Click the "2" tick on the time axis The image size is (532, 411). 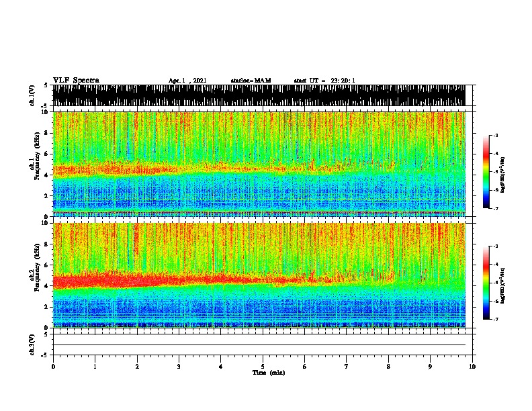pyautogui.click(x=137, y=367)
